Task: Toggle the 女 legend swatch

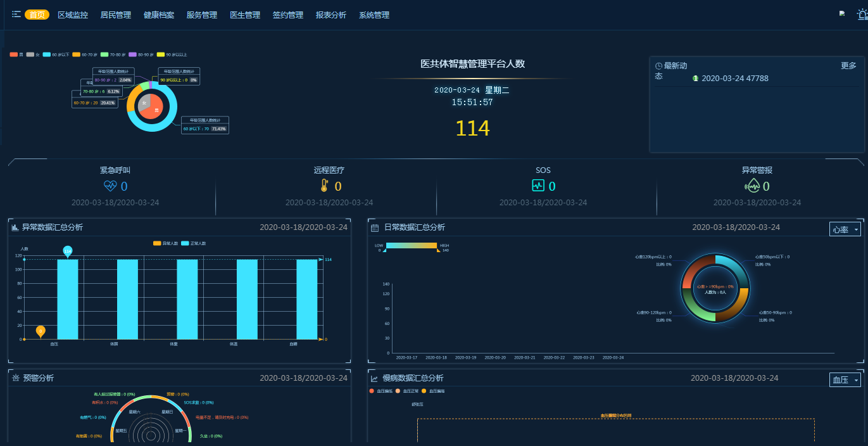Action: click(30, 54)
